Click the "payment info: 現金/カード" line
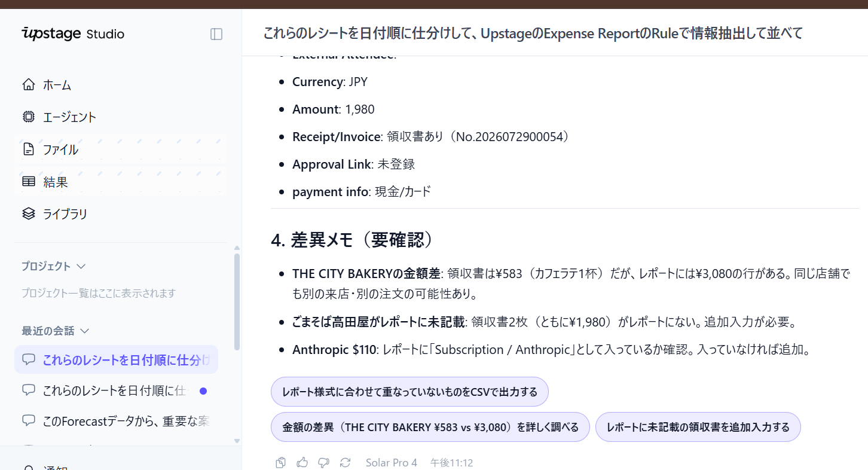Screen dimensions: 868x470 point(362,192)
